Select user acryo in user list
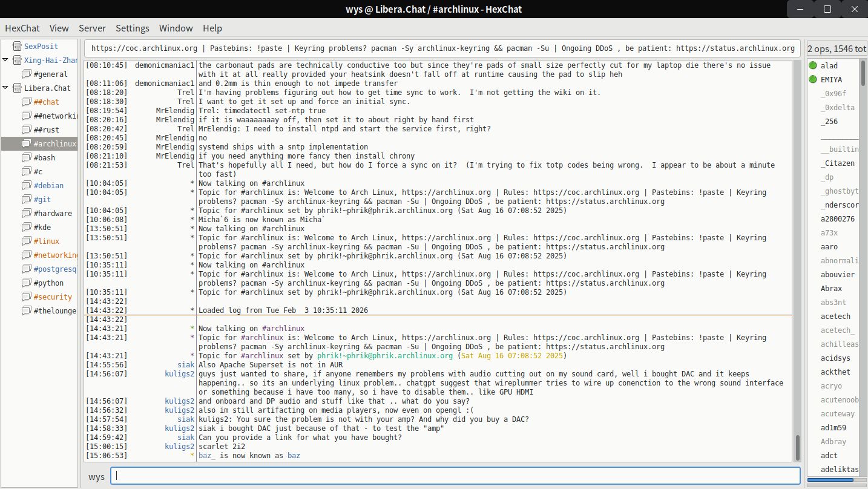The width and height of the screenshot is (868, 489). coord(831,386)
